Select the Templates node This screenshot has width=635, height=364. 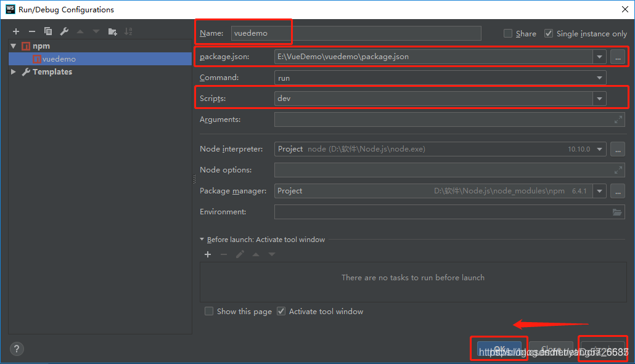pos(52,72)
